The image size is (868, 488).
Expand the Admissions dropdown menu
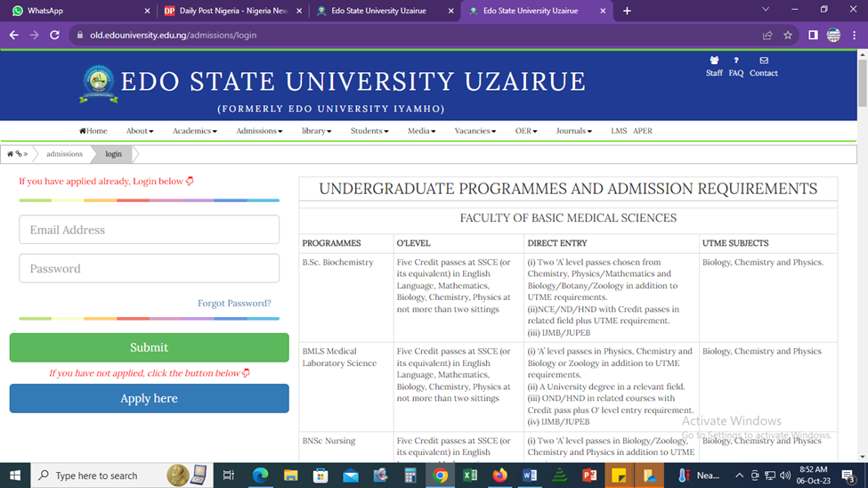(259, 131)
